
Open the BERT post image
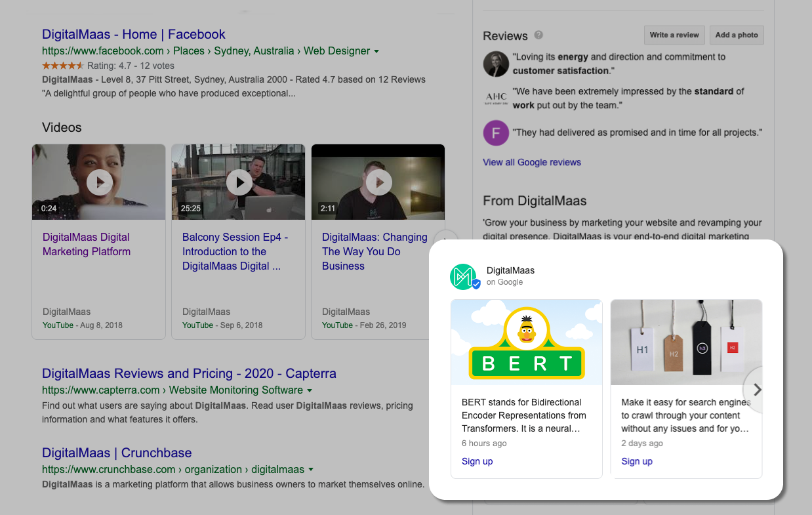coord(527,342)
